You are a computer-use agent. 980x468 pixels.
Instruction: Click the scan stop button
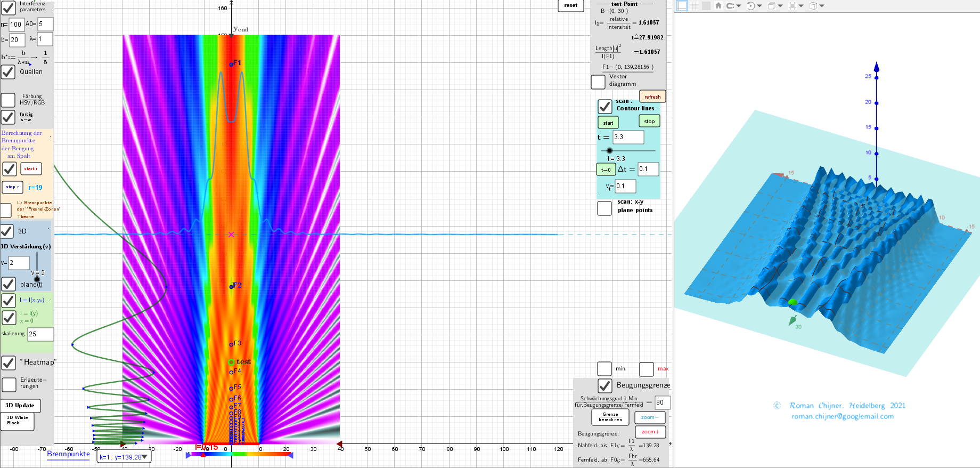pyautogui.click(x=649, y=121)
